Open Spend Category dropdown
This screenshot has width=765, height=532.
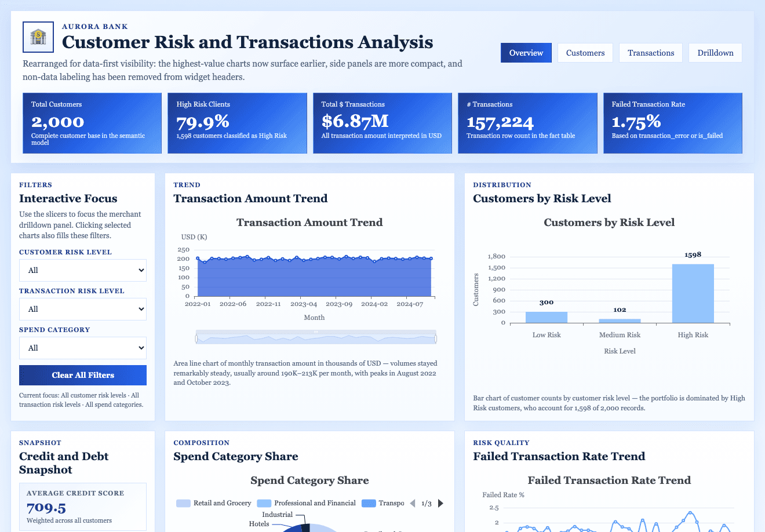[83, 348]
